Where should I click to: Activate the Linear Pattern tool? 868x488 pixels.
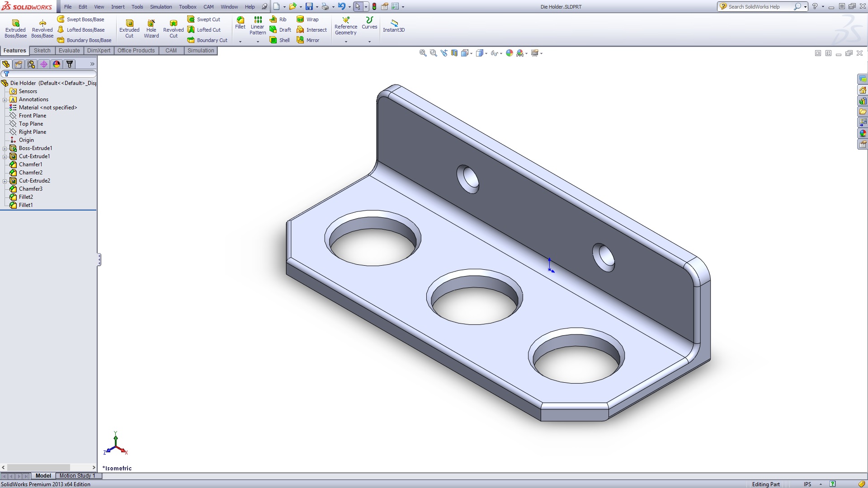coord(258,26)
